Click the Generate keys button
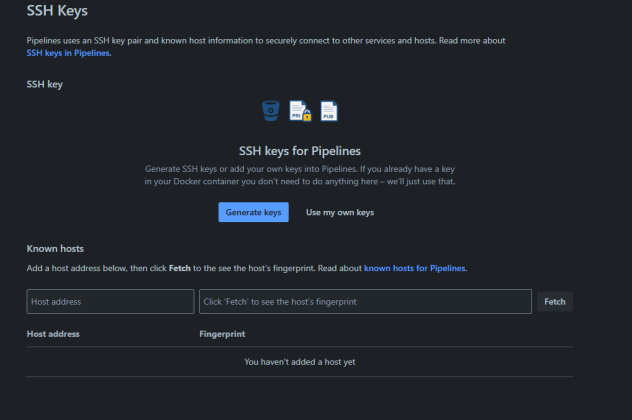Image resolution: width=632 pixels, height=420 pixels. pyautogui.click(x=254, y=212)
